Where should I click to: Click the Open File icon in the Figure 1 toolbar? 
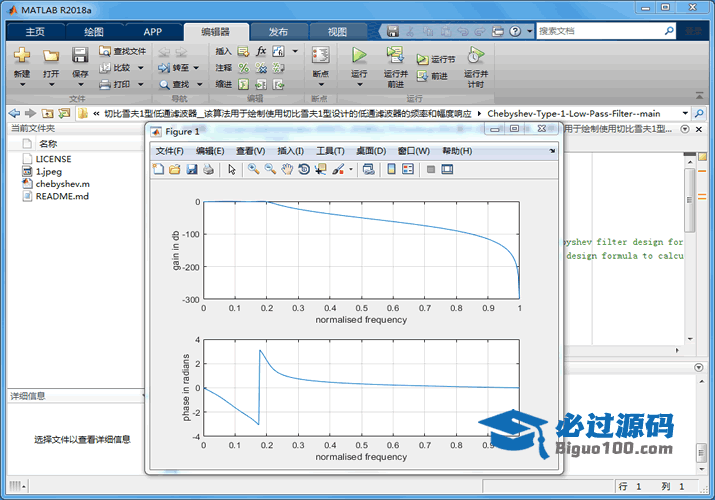pyautogui.click(x=175, y=170)
